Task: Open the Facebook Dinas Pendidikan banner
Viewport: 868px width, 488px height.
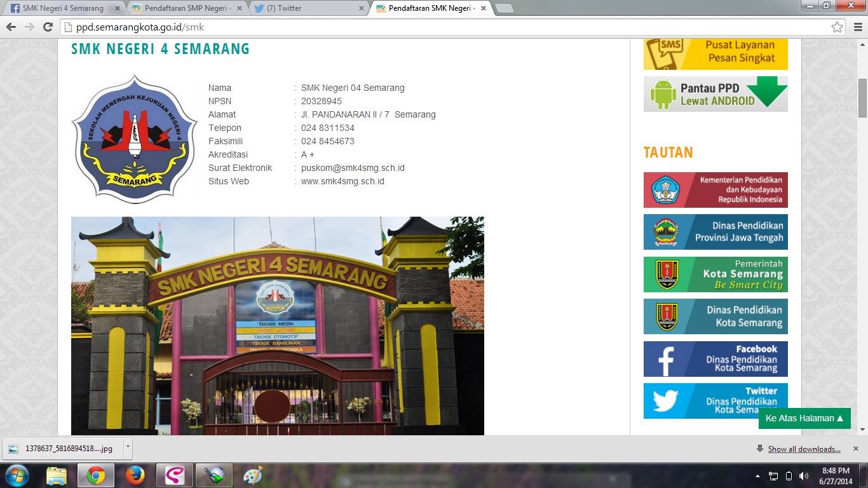Action: 715,359
